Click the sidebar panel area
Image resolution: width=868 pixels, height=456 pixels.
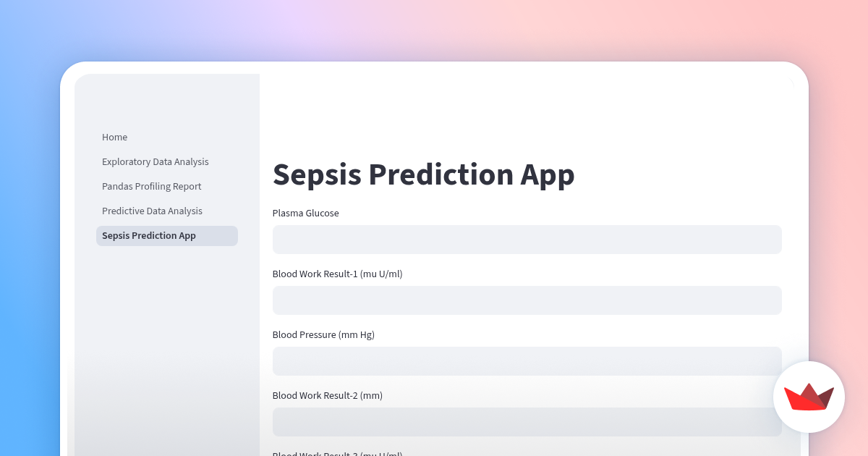click(166, 326)
